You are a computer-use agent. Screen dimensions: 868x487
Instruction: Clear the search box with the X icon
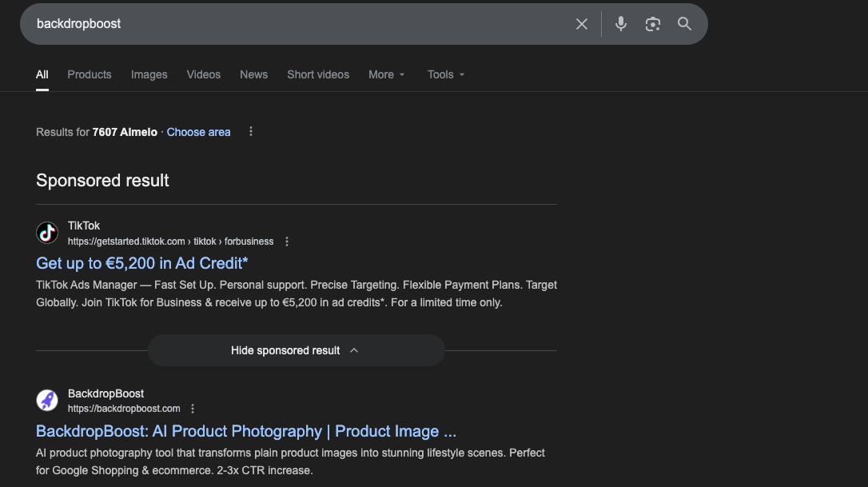click(x=581, y=24)
